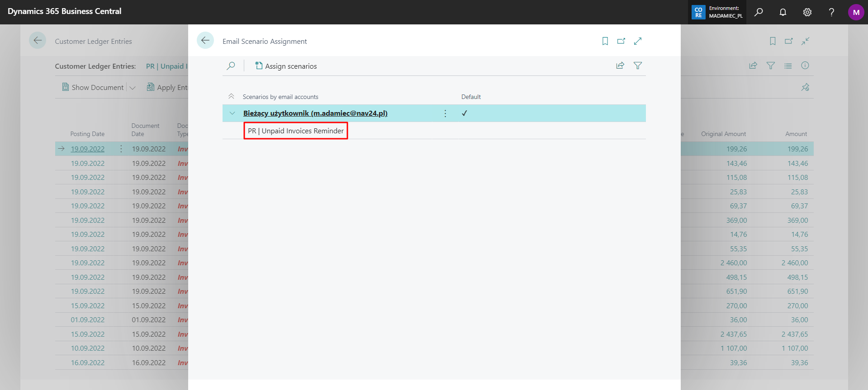
Task: Open the PR | Unpaid view in ledger header
Action: coord(166,66)
